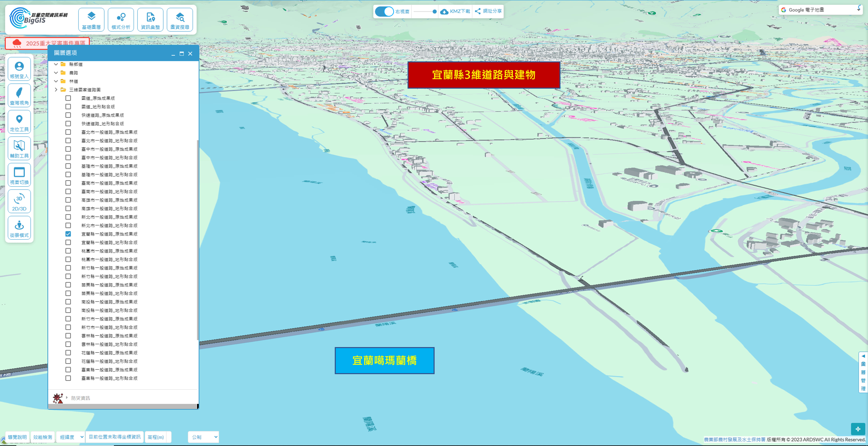Switch to 臺灣視角 Taiwan view
The width and height of the screenshot is (868, 446).
pyautogui.click(x=19, y=95)
